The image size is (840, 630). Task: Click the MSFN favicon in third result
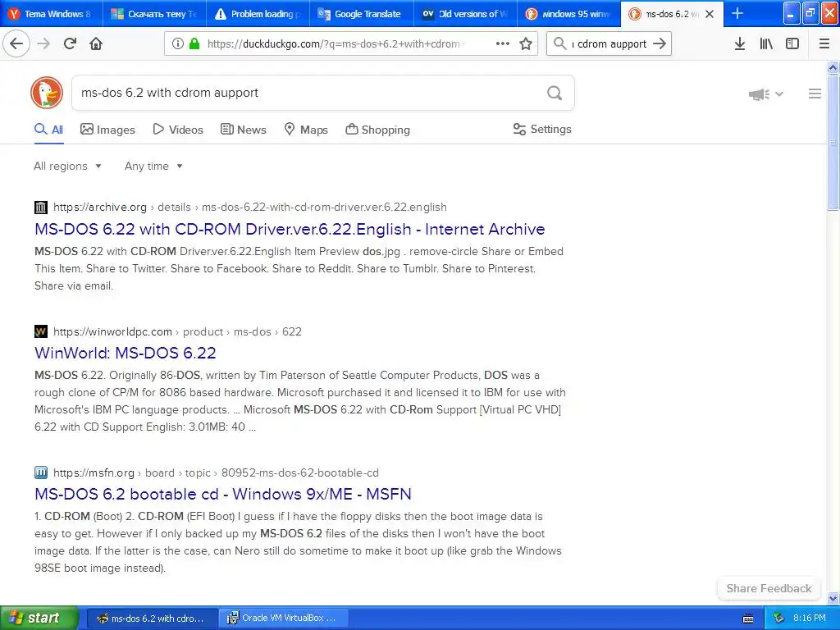click(41, 472)
